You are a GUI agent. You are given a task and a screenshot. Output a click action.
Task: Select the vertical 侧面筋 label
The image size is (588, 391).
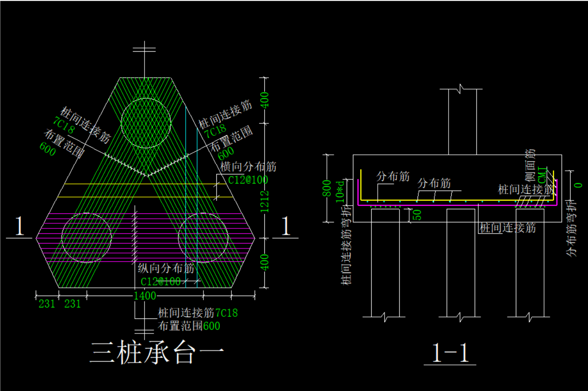tap(530, 164)
